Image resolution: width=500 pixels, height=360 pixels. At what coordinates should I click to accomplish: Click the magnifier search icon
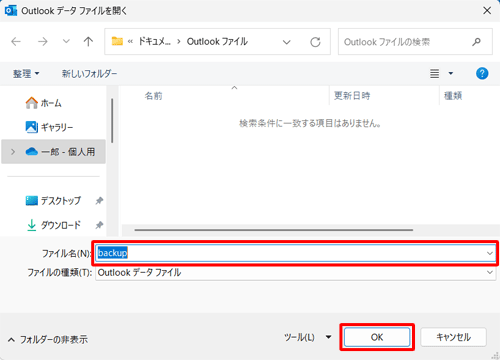point(477,42)
